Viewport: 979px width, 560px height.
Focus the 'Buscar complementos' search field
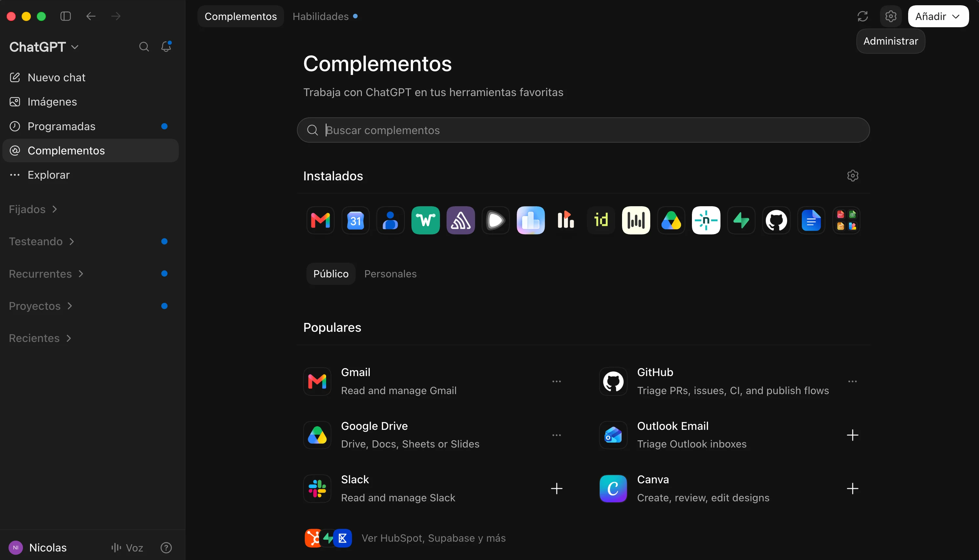tap(583, 130)
